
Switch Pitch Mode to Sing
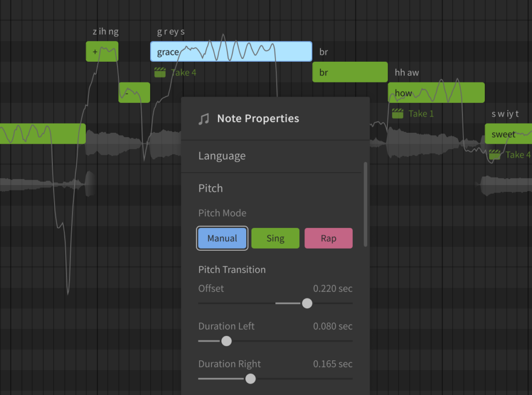click(x=275, y=238)
